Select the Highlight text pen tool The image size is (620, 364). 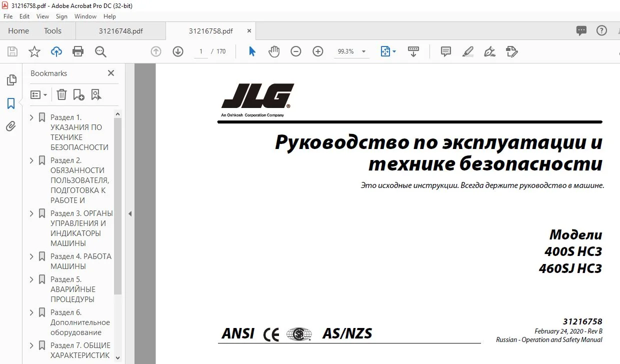468,51
